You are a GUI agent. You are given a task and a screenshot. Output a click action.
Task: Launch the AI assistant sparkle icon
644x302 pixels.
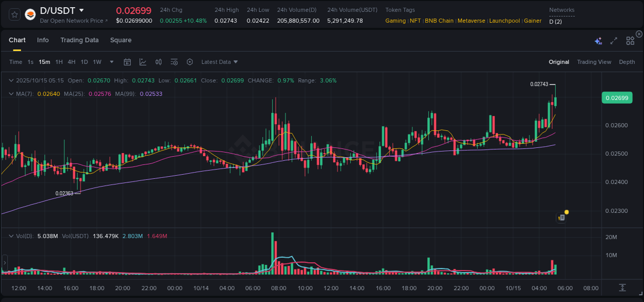pos(598,41)
